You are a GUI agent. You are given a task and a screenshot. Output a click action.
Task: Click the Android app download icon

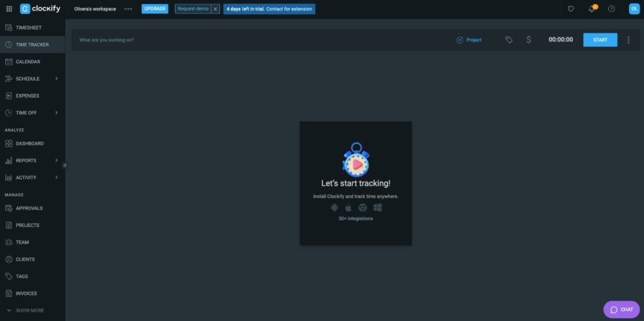(x=334, y=208)
